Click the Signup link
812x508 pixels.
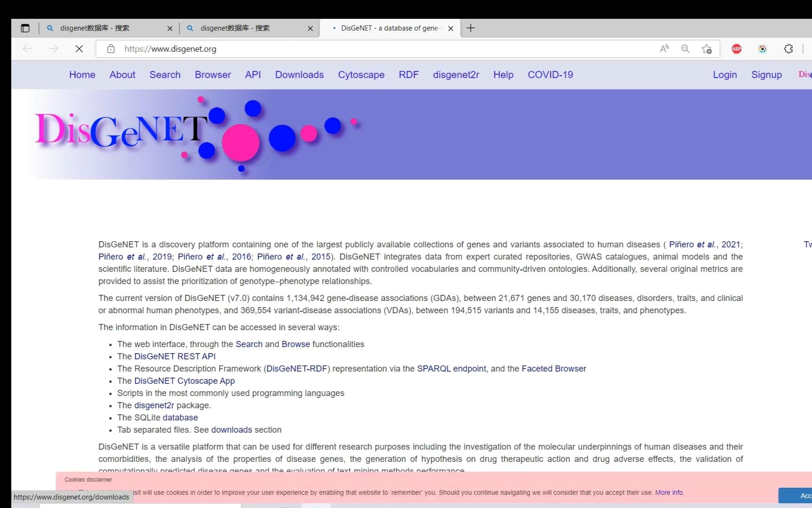[766, 75]
